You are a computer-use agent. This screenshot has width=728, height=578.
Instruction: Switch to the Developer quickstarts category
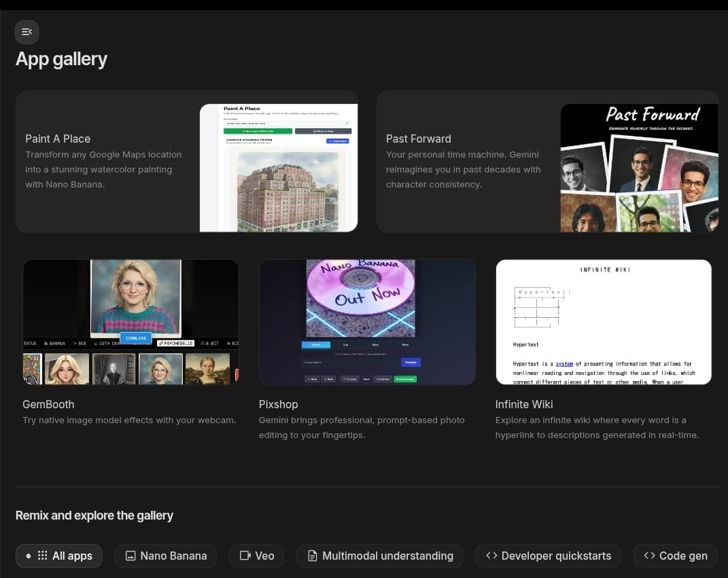(548, 556)
